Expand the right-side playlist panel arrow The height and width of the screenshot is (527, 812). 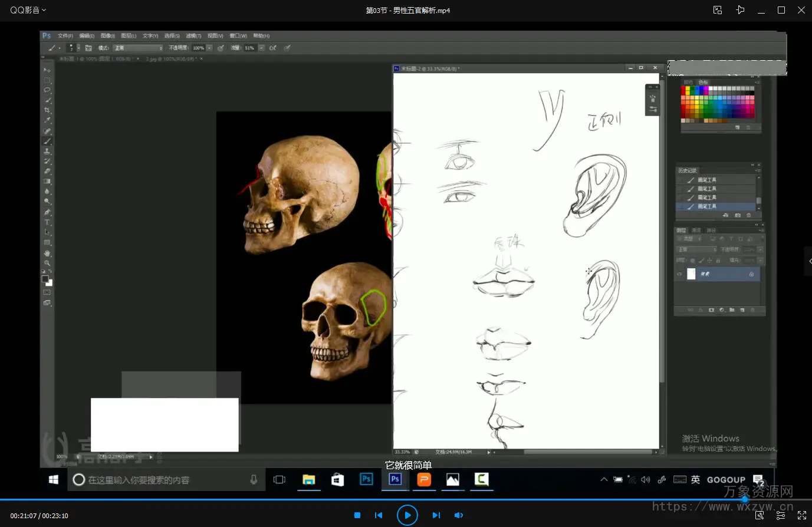[808, 261]
